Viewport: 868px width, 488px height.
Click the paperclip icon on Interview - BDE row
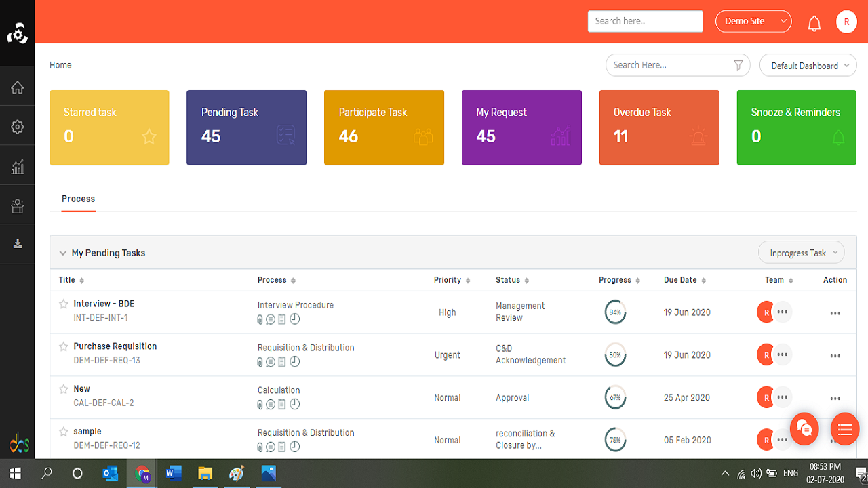260,319
